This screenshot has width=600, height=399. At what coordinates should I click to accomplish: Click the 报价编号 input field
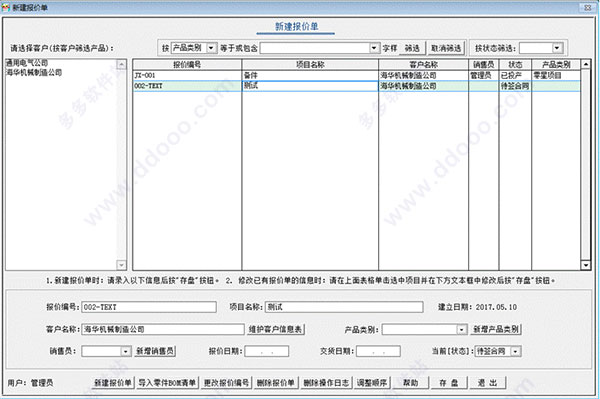click(x=149, y=307)
